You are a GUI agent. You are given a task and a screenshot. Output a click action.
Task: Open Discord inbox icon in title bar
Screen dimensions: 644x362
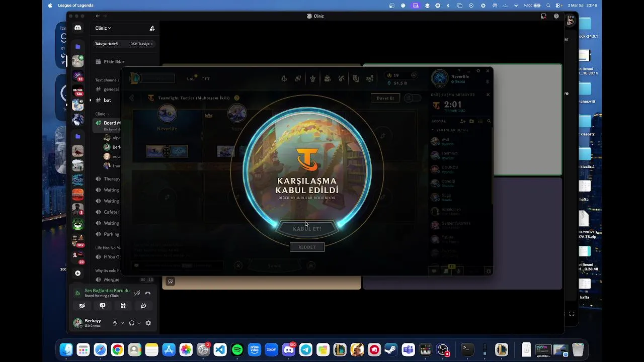(x=543, y=16)
